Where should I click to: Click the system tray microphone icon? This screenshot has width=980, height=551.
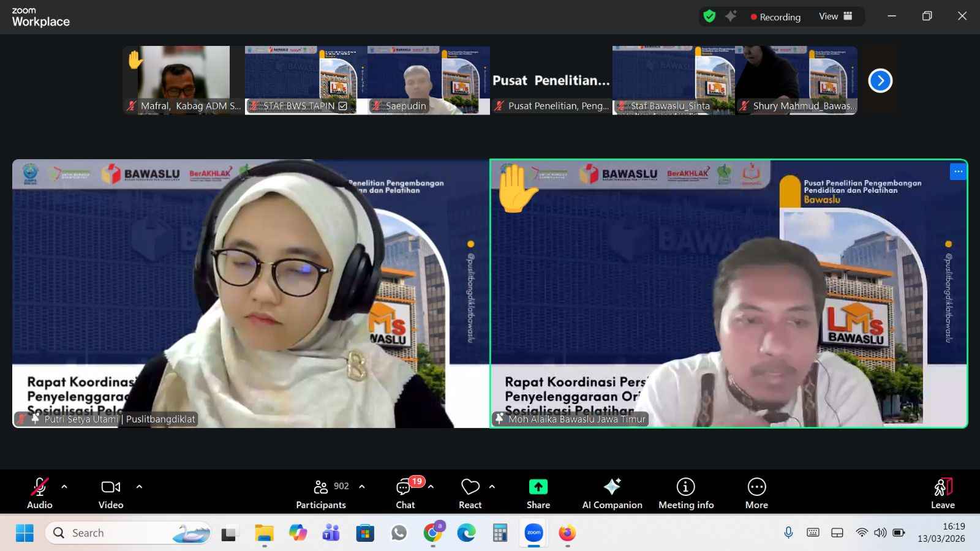click(x=789, y=533)
